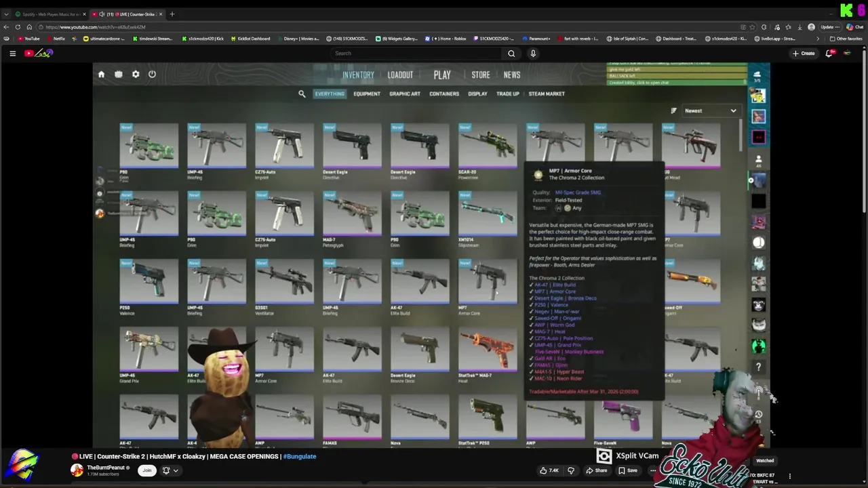
Task: Open more actions three-dot menu under video
Action: pyautogui.click(x=653, y=470)
